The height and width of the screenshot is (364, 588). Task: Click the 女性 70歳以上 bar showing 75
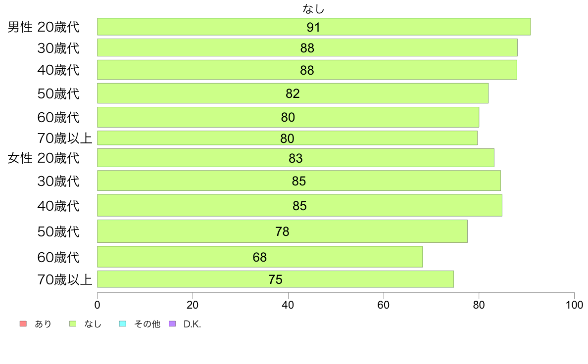pyautogui.click(x=275, y=279)
